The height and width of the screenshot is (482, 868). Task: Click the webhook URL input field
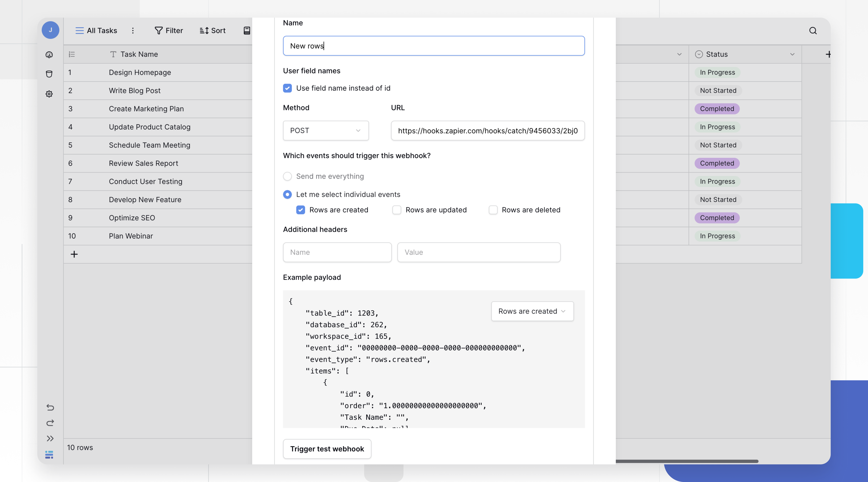point(488,131)
